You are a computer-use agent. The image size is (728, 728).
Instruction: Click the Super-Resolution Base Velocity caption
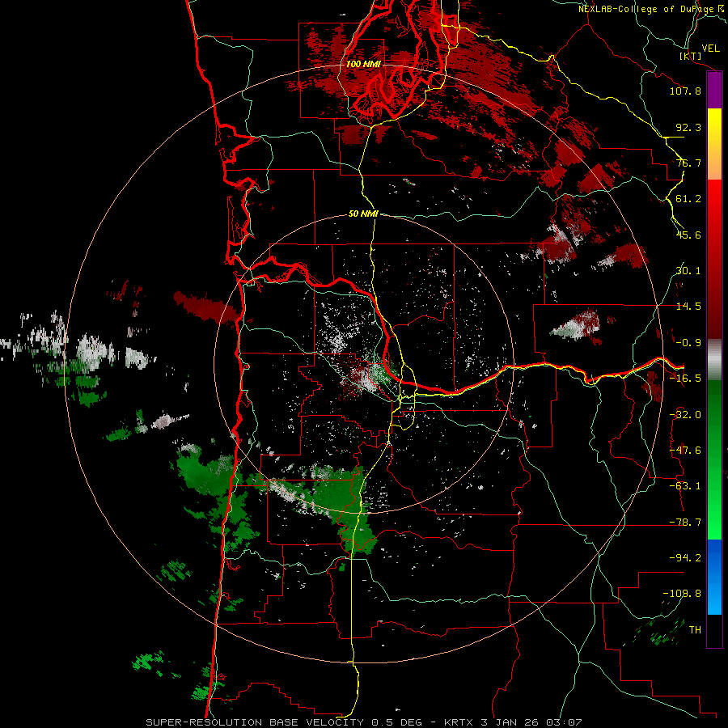(x=363, y=722)
